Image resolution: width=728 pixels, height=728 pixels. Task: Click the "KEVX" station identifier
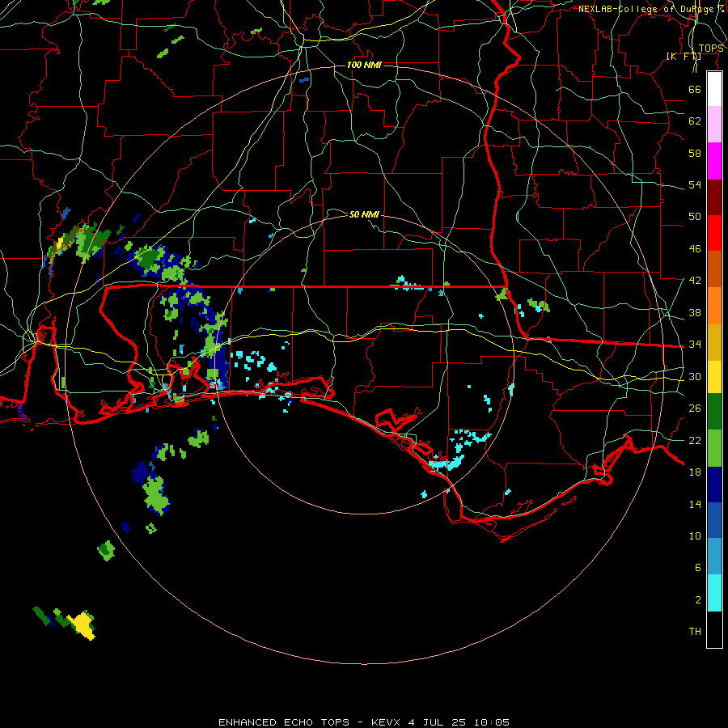pyautogui.click(x=385, y=722)
